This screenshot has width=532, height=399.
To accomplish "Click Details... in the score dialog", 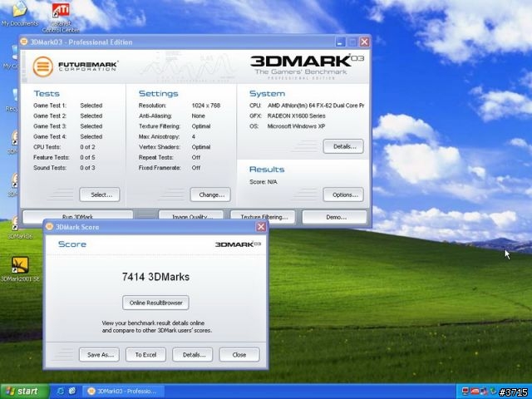I will 193,355.
